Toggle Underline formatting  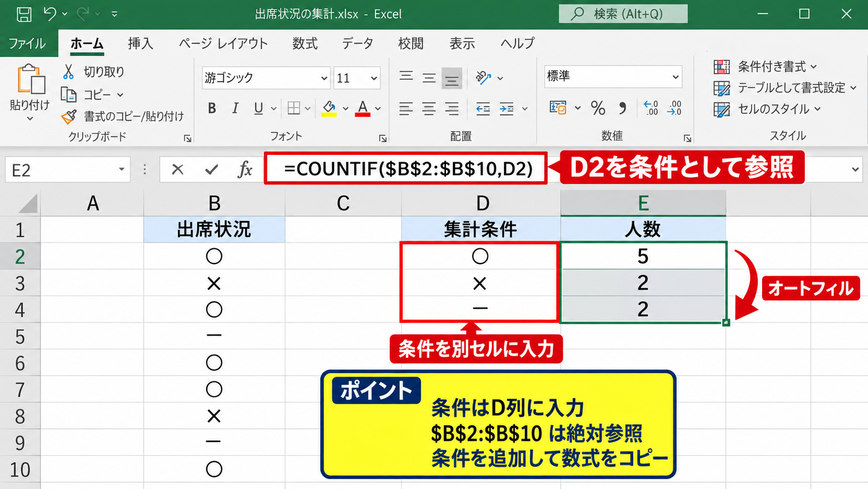pyautogui.click(x=258, y=108)
